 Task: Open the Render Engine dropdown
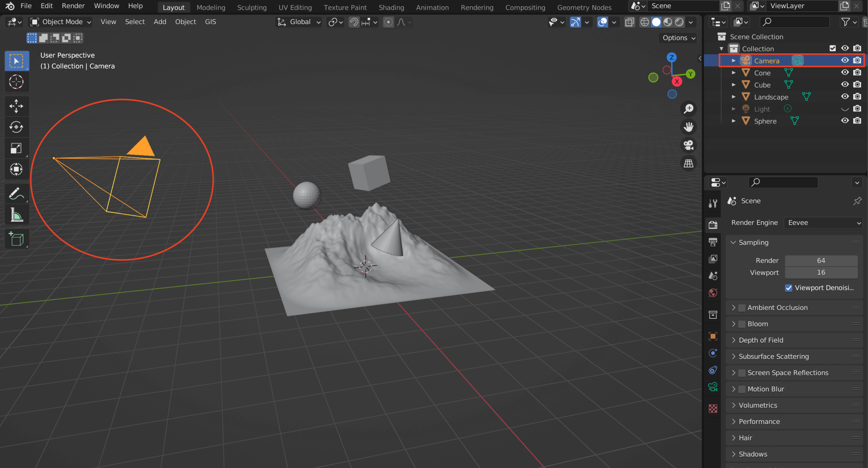822,223
